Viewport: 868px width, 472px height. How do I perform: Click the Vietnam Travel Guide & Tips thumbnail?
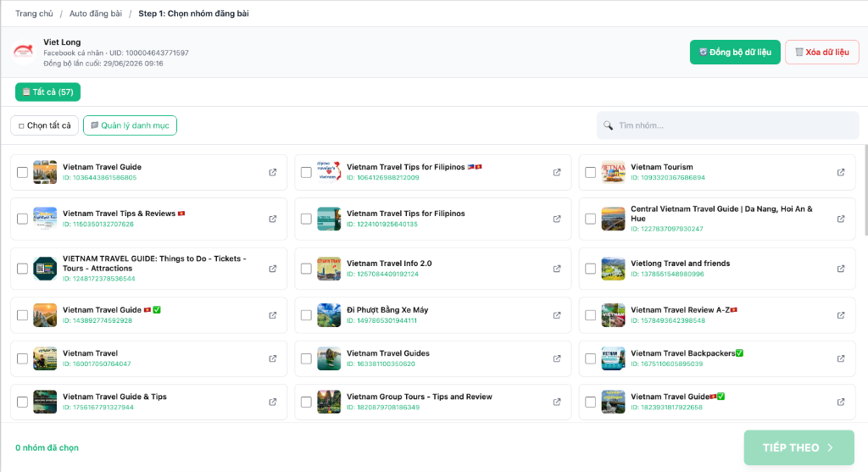point(45,402)
